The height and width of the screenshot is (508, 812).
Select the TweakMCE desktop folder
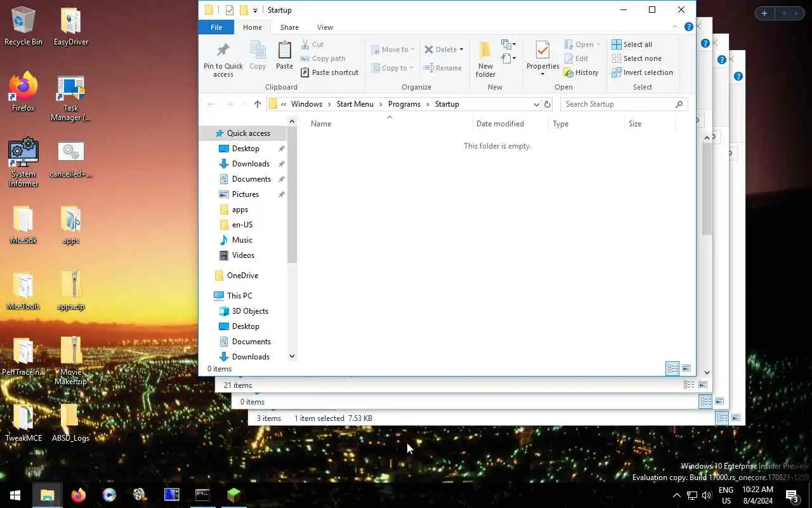(x=23, y=423)
